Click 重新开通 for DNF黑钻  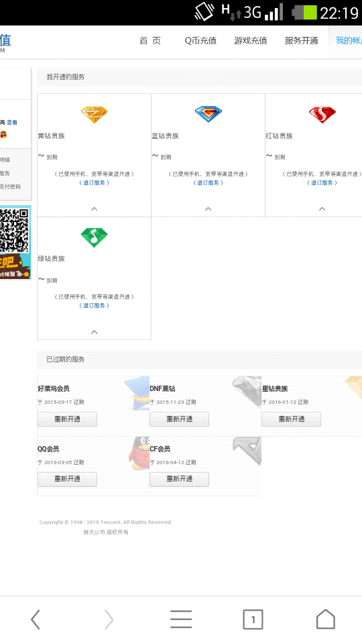point(180,419)
